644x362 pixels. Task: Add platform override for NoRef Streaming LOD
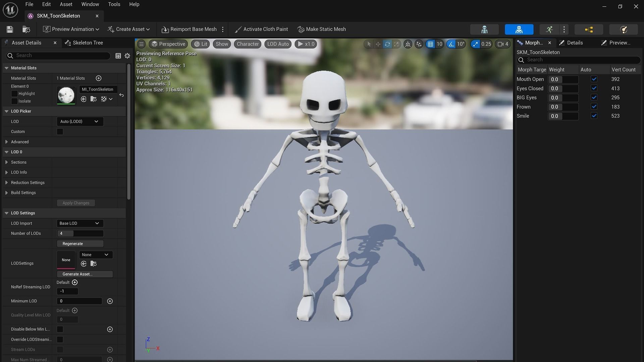[x=75, y=283]
